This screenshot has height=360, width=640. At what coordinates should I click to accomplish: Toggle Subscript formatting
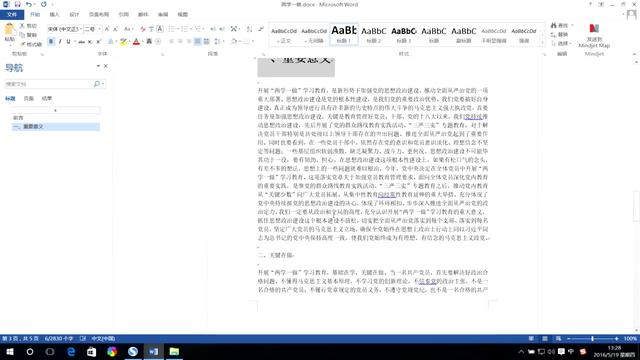[x=90, y=41]
